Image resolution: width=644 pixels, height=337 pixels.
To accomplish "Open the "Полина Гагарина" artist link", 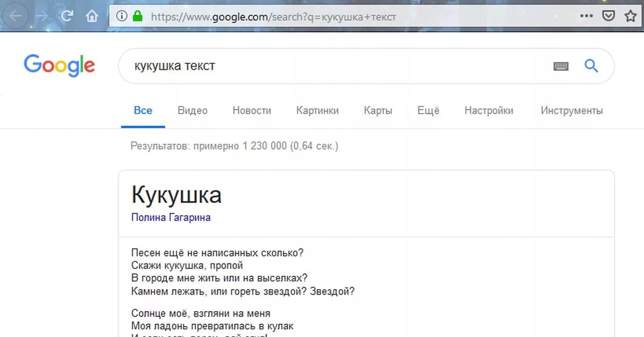I will (x=171, y=217).
